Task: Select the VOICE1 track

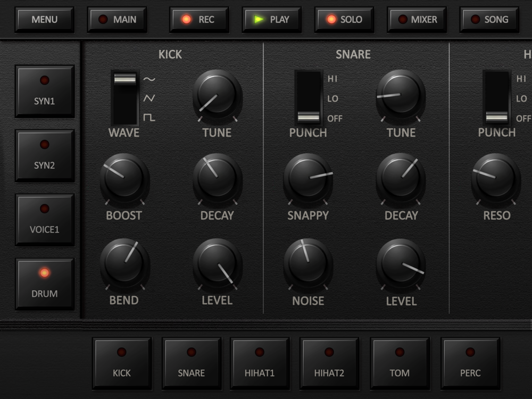Action: coord(45,220)
